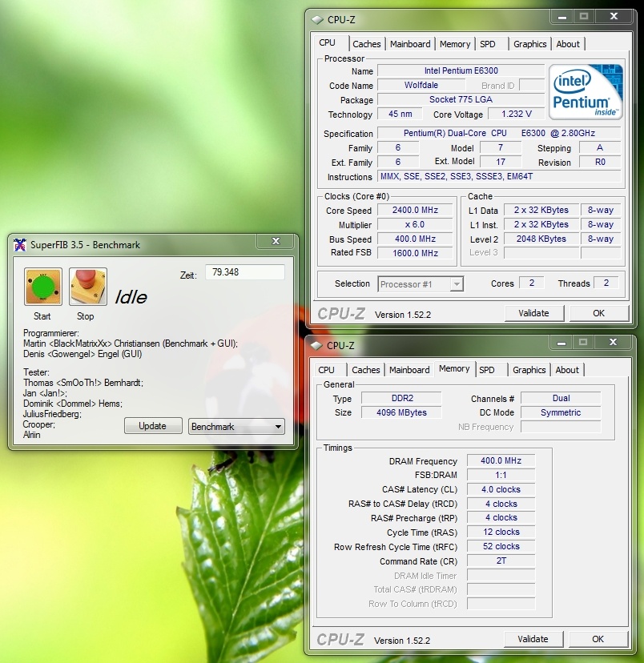The height and width of the screenshot is (663, 644).
Task: Click the Rated FSB value 1600.0 MHz
Action: click(415, 253)
